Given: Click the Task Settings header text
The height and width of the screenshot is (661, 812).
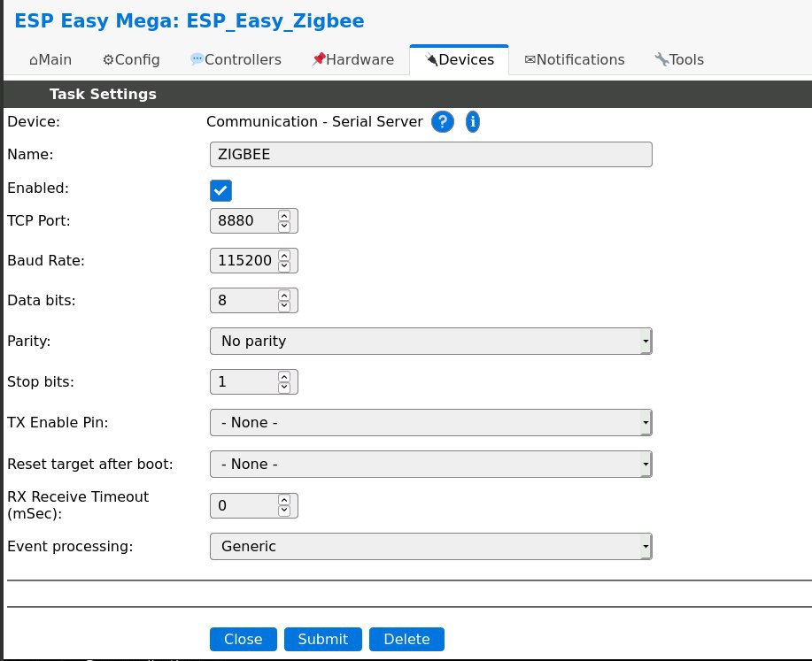Looking at the screenshot, I should 103,94.
